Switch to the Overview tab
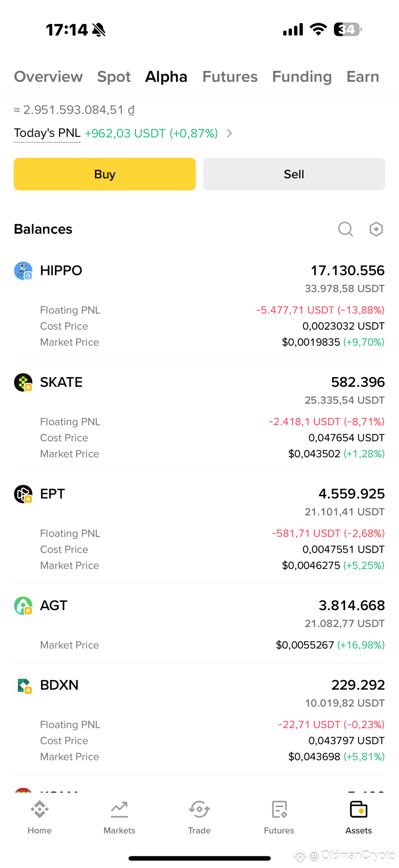 click(48, 77)
